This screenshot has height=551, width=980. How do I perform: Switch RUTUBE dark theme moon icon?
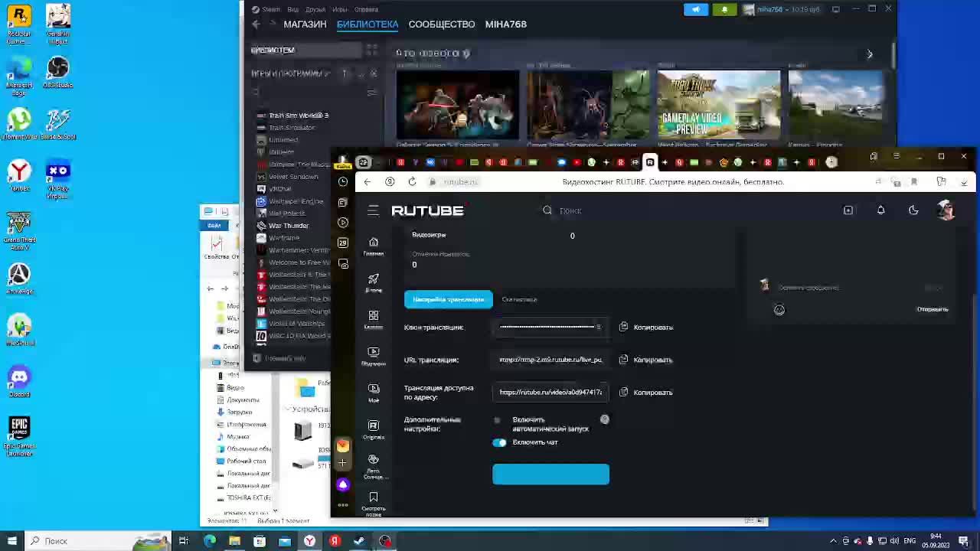pos(913,210)
